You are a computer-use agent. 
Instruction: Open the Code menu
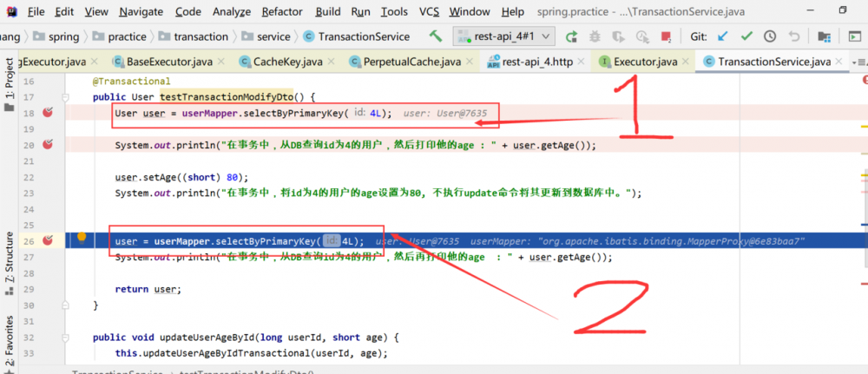[x=188, y=11]
